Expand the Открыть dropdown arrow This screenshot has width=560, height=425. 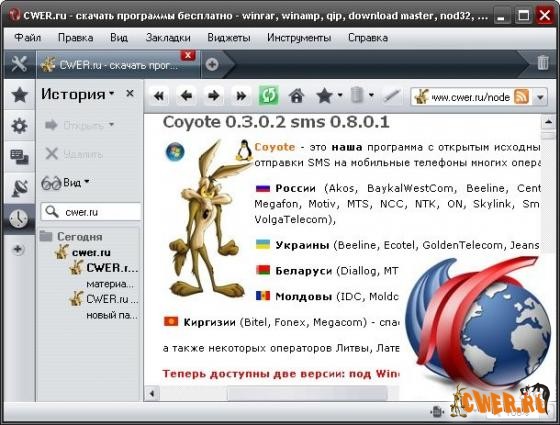pyautogui.click(x=111, y=125)
